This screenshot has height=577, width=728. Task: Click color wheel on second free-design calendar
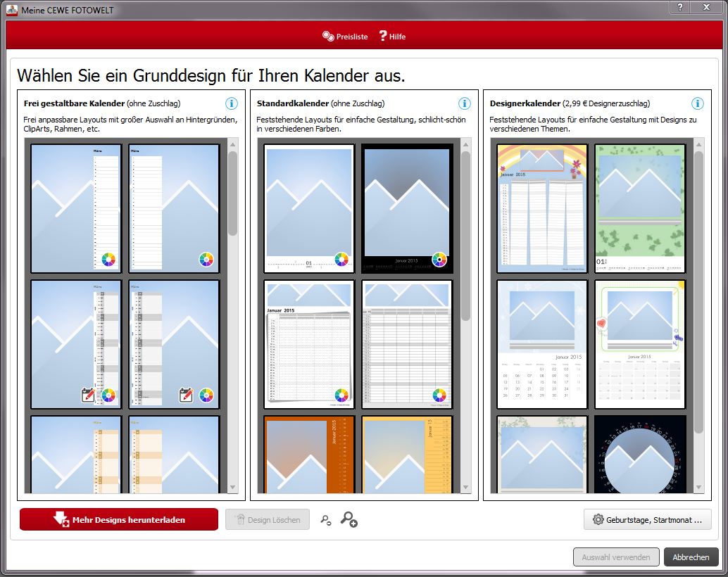pyautogui.click(x=206, y=260)
